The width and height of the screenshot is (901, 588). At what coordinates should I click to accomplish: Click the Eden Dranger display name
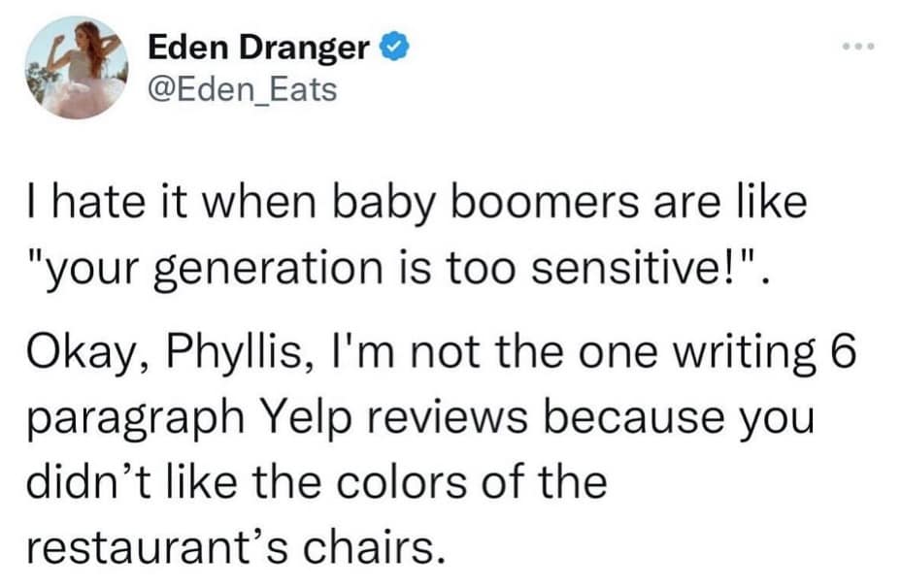[260, 48]
